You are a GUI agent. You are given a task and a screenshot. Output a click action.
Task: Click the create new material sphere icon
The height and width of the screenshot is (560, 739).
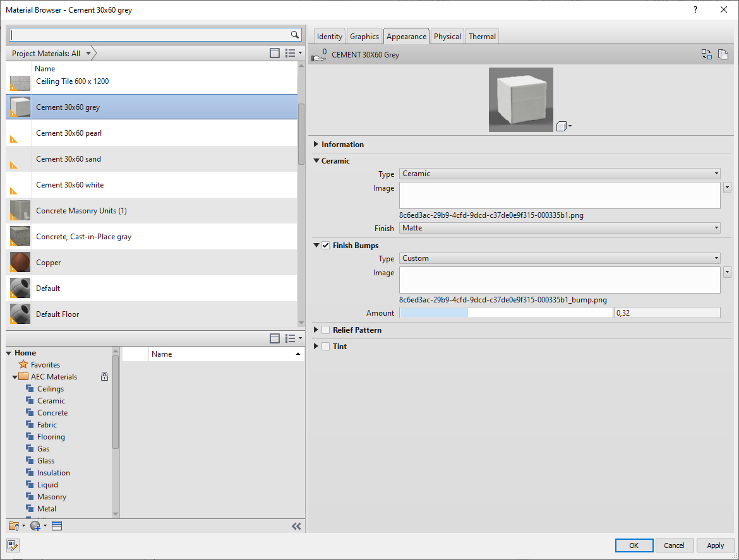pyautogui.click(x=36, y=525)
